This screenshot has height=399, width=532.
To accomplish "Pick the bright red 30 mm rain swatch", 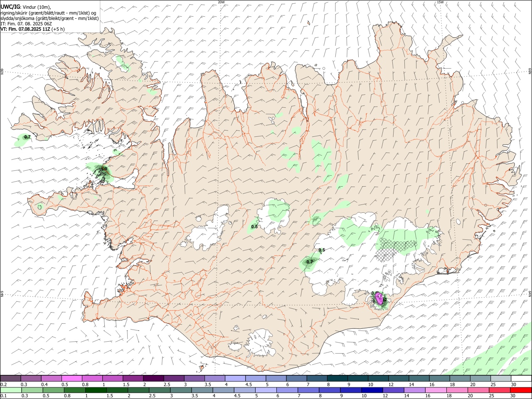I will (x=521, y=390).
